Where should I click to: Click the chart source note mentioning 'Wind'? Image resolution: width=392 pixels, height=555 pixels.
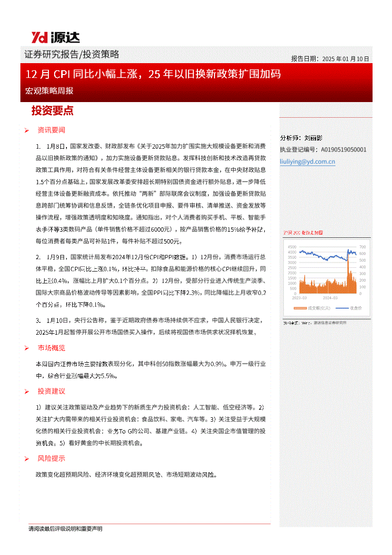coord(315,323)
